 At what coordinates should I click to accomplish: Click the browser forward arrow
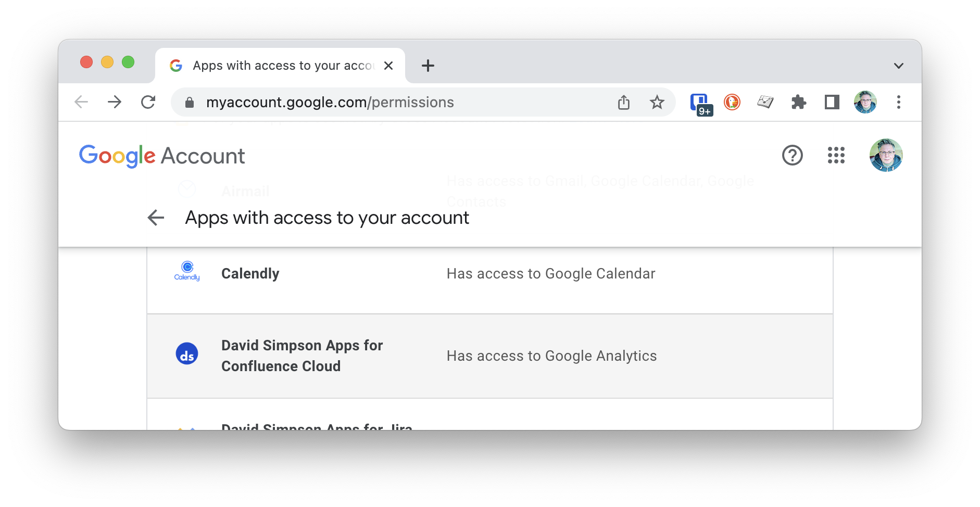(115, 102)
